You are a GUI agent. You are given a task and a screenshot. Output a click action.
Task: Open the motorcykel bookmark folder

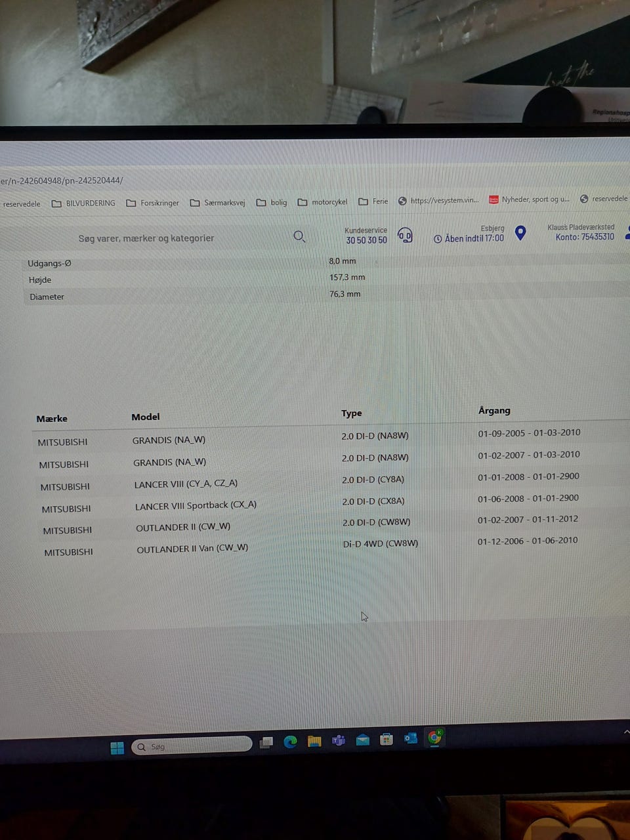pyautogui.click(x=322, y=202)
